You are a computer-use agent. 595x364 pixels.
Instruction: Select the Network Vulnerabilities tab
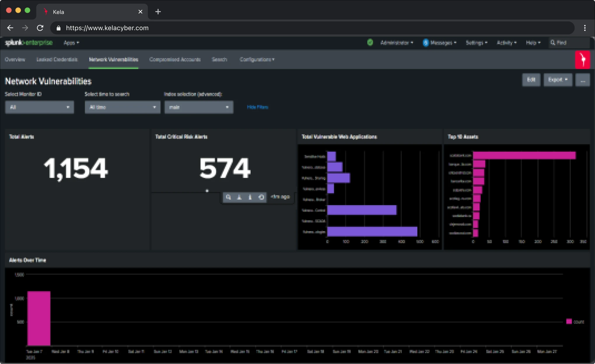pyautogui.click(x=113, y=60)
